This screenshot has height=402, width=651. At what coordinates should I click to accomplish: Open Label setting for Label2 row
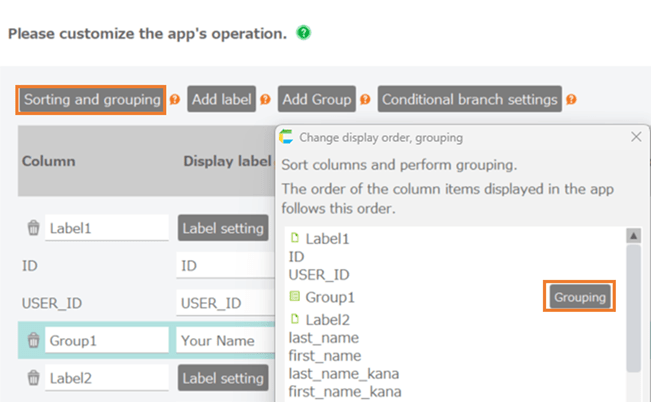pyautogui.click(x=222, y=378)
